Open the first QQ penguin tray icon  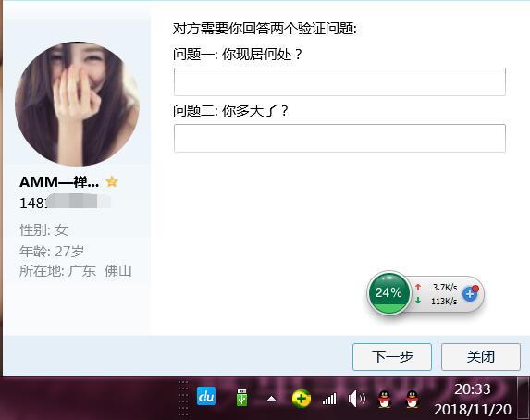point(384,399)
